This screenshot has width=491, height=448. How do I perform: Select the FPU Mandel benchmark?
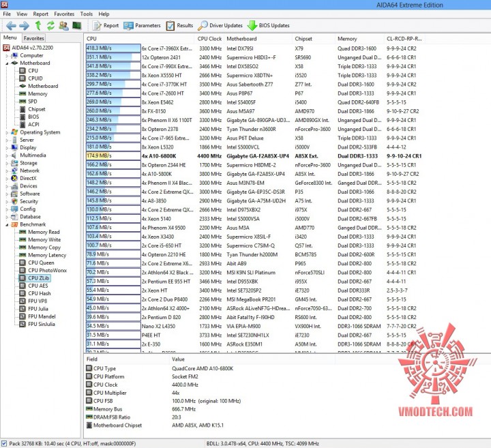click(x=42, y=316)
